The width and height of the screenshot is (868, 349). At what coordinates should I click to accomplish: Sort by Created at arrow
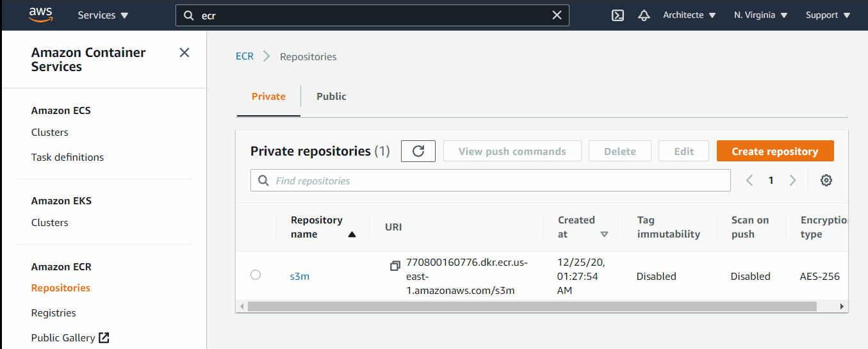click(604, 234)
